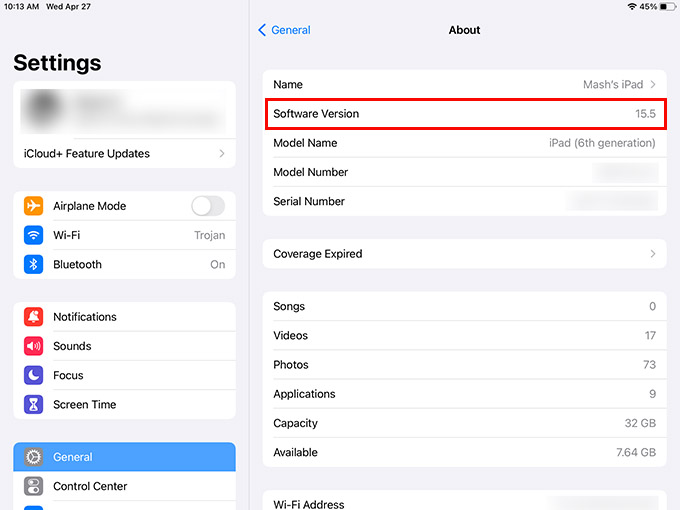Tap the Available 7.64 GB value
Viewport: 680px width, 510px height.
point(636,452)
